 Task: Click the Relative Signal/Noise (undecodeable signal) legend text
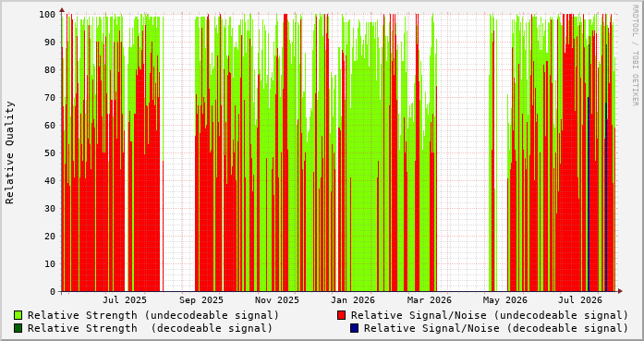(490, 315)
